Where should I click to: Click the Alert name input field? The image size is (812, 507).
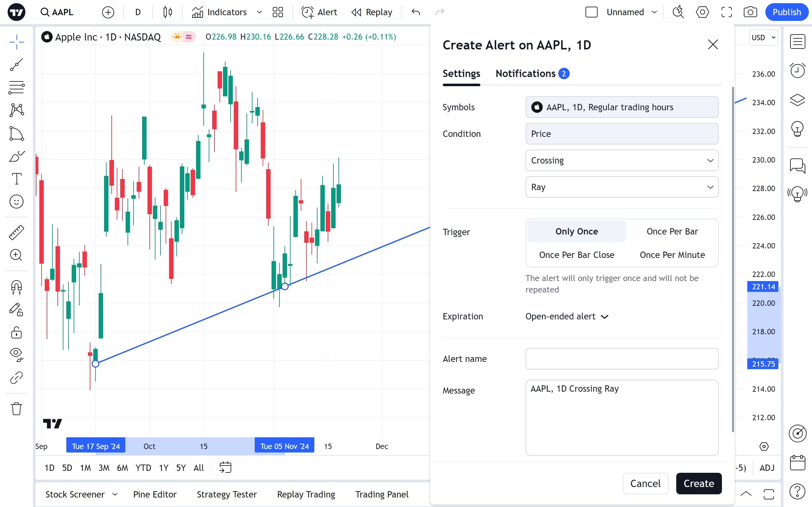click(x=621, y=359)
